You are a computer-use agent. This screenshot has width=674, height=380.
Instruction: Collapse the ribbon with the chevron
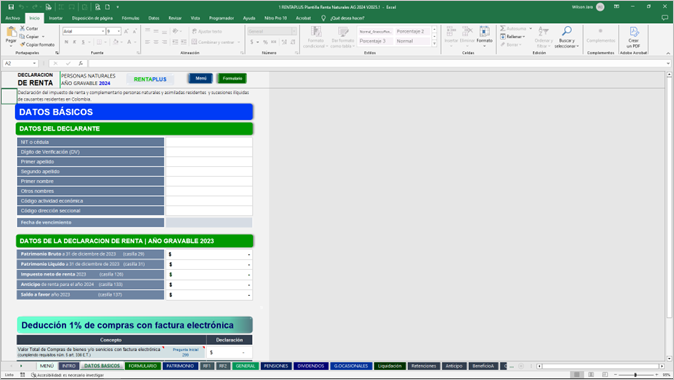pyautogui.click(x=668, y=53)
